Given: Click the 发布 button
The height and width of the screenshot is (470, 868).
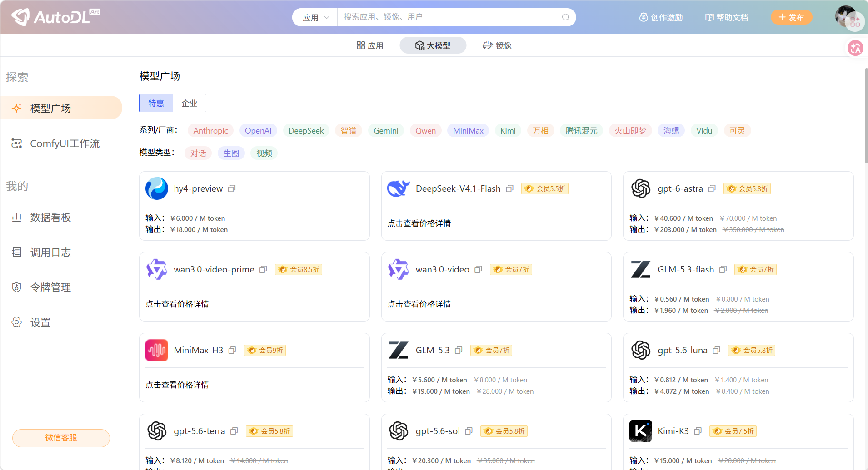Looking at the screenshot, I should click(x=791, y=17).
